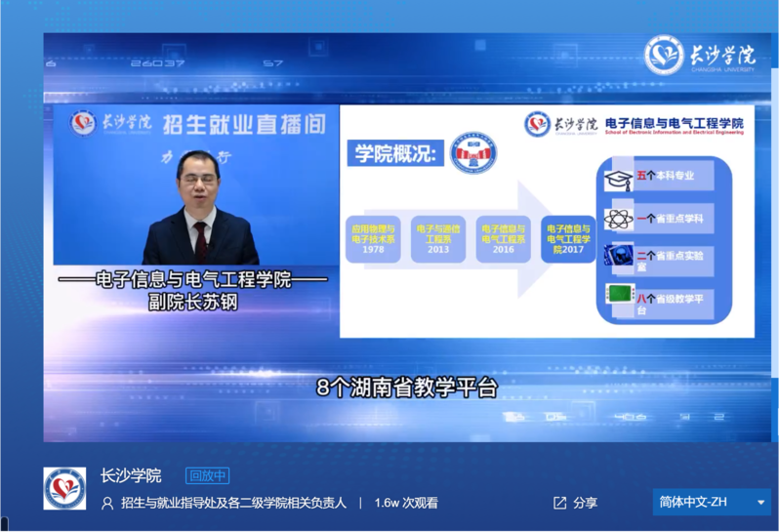Image resolution: width=779 pixels, height=532 pixels.
Task: Click the 长沙学院 logo in video corner
Action: click(x=700, y=55)
